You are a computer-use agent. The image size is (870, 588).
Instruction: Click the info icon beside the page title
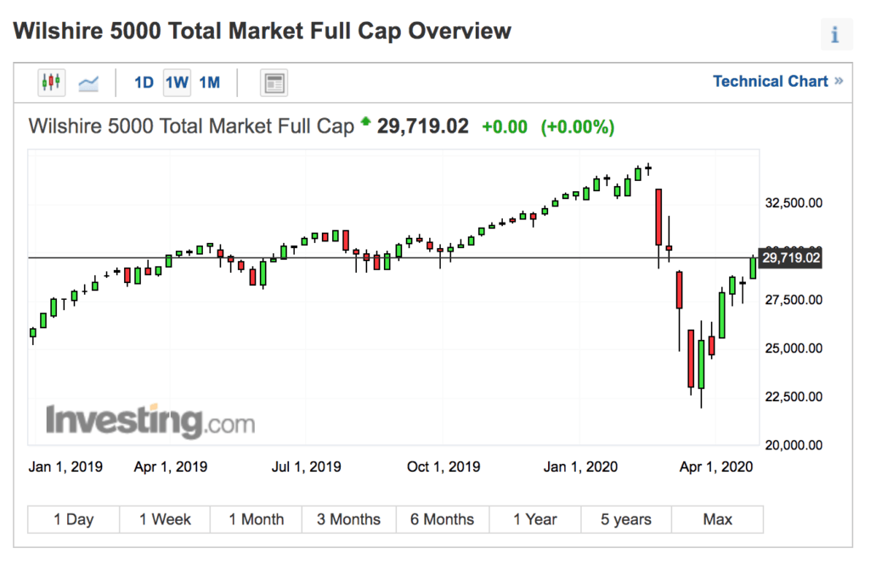[835, 34]
